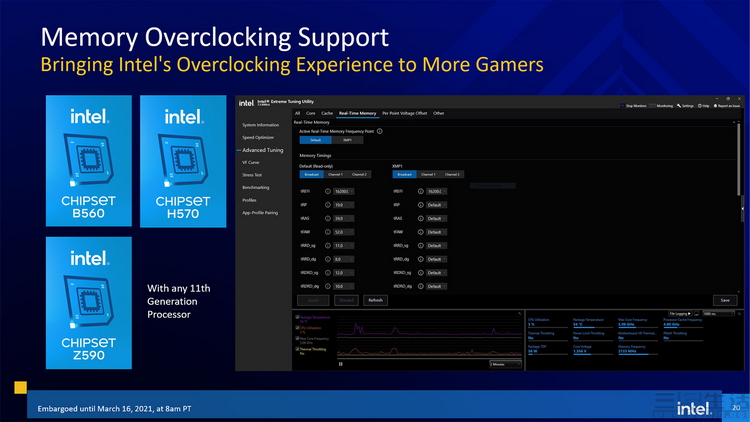750x422 pixels.
Task: Select XMP1 as active memory frequency point
Action: [x=347, y=141]
